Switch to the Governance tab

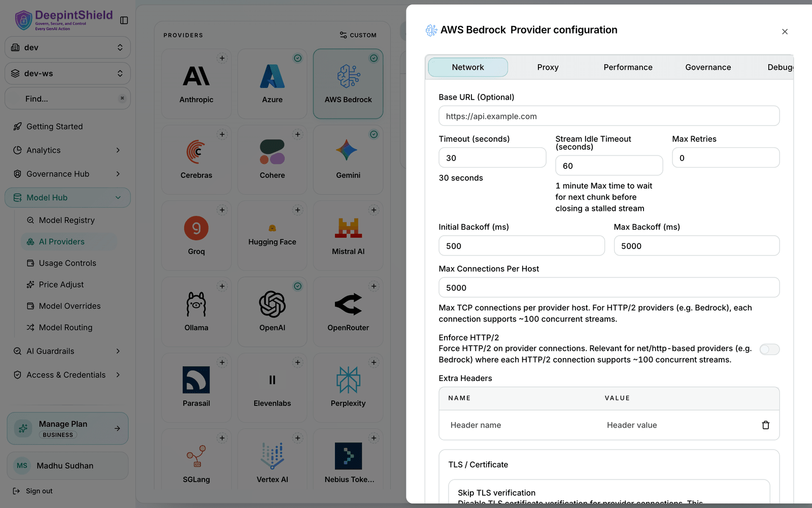(x=708, y=67)
